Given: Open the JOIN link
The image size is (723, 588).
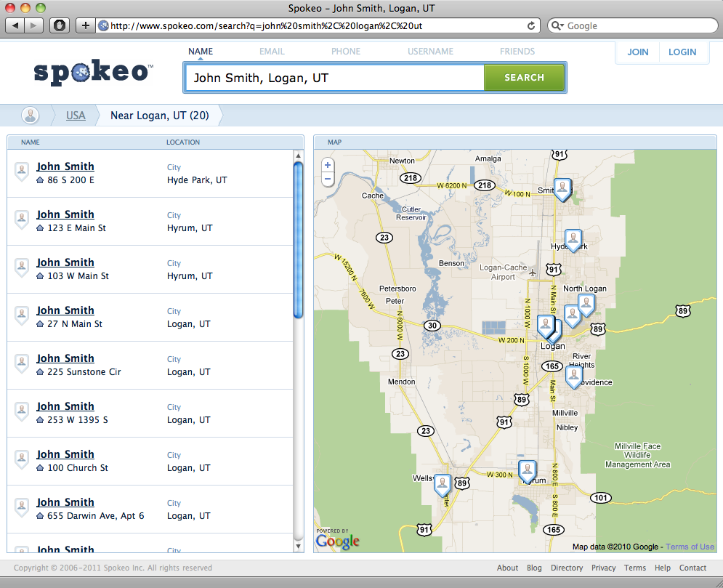Looking at the screenshot, I should tap(638, 52).
